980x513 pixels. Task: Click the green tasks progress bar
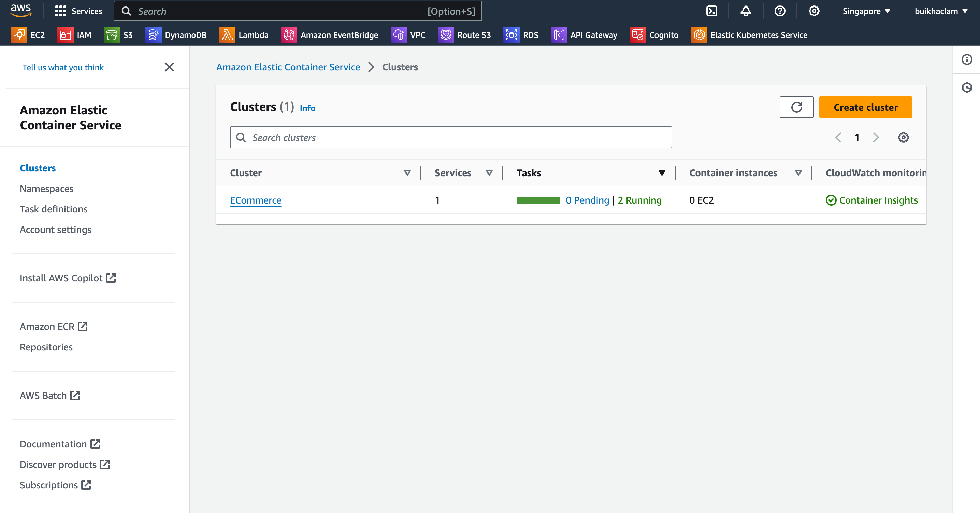pos(538,200)
